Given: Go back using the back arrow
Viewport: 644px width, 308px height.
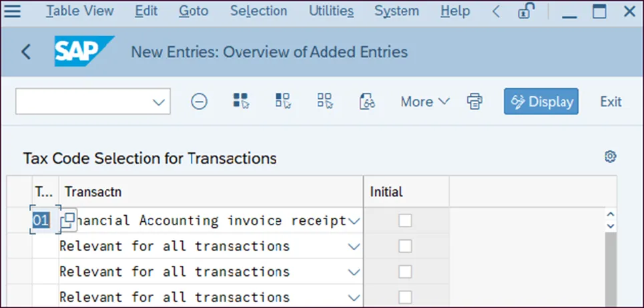Looking at the screenshot, I should pos(26,51).
